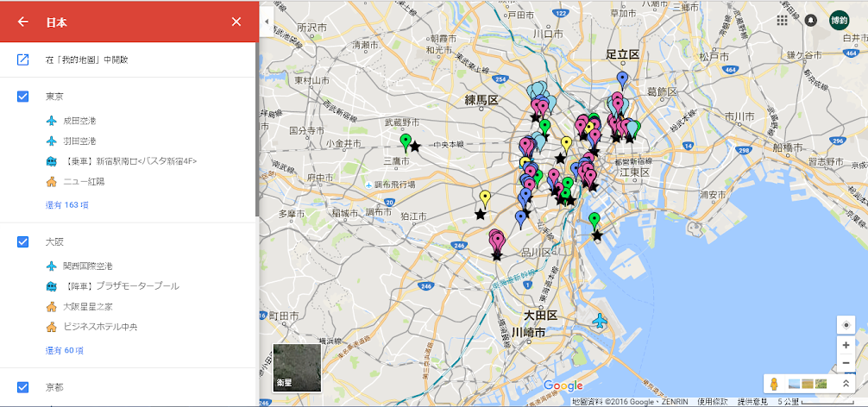
Task: Switch to satellite view thumbnail
Action: coord(297,368)
